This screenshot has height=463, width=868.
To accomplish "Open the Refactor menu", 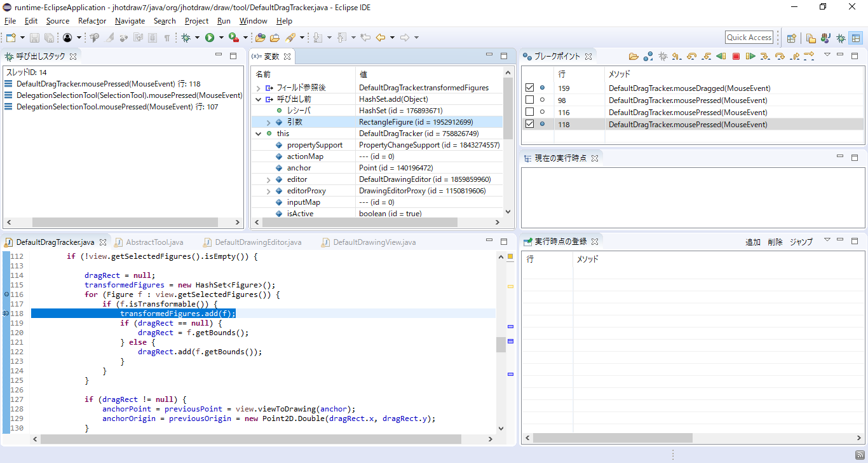I will 92,21.
